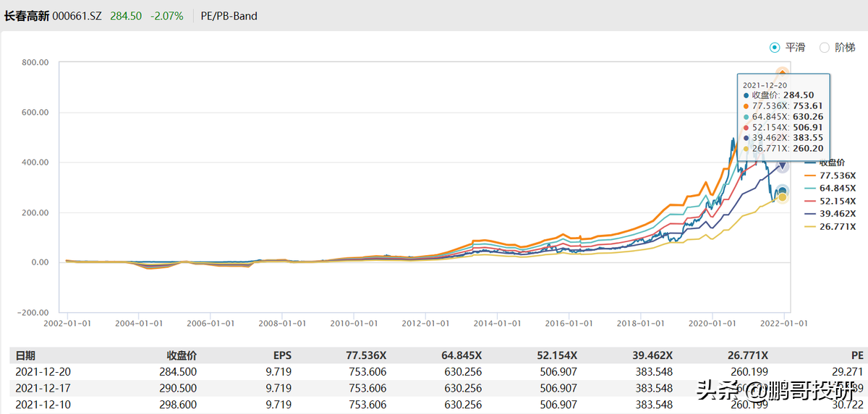
Task: Click 630.256 in the 2021-12-17 row
Action: tap(464, 387)
